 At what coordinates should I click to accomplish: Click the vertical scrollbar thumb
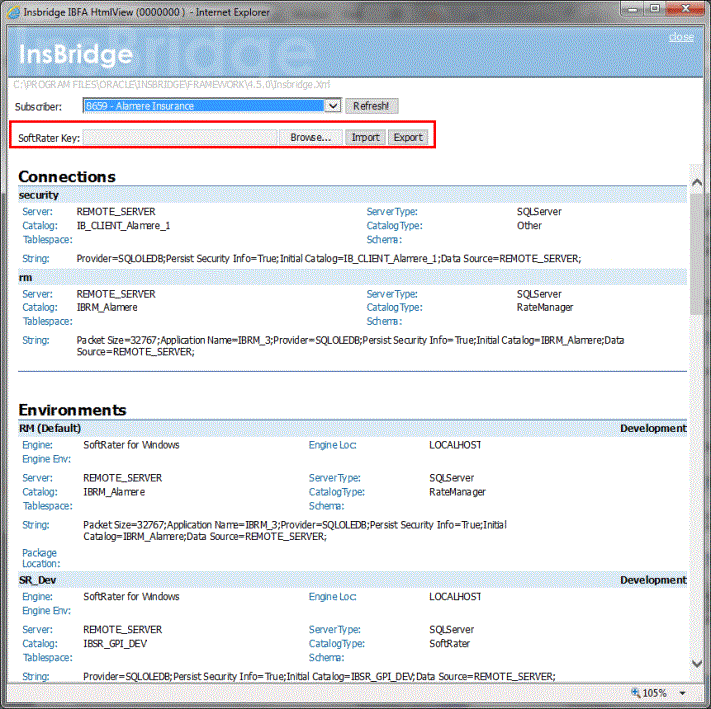point(697,254)
